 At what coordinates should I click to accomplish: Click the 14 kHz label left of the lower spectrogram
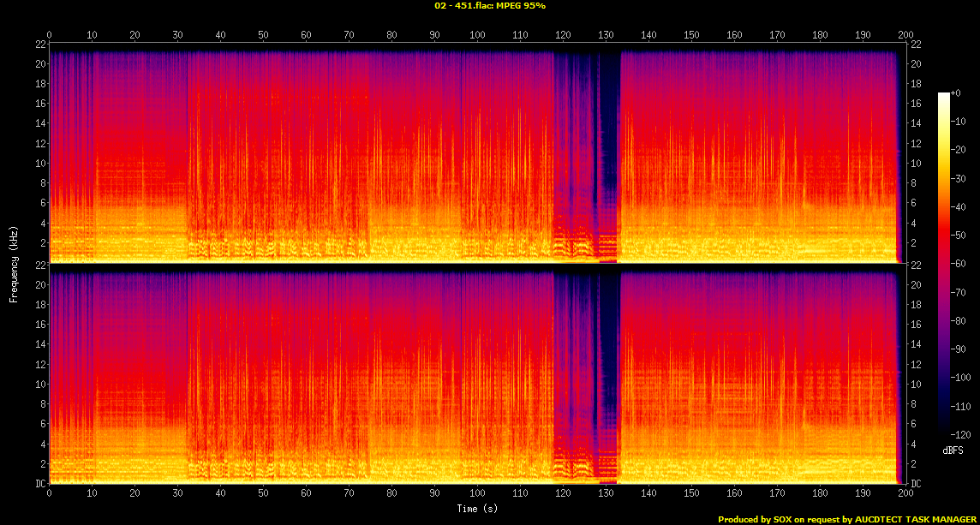pyautogui.click(x=39, y=345)
